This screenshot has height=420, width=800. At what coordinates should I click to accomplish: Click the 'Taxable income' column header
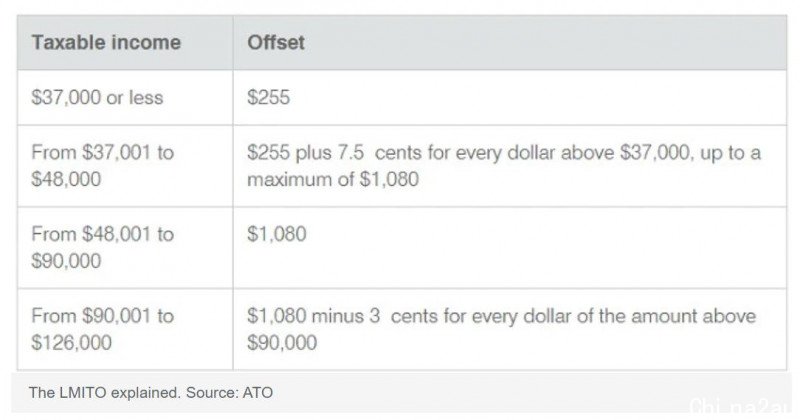(125, 42)
